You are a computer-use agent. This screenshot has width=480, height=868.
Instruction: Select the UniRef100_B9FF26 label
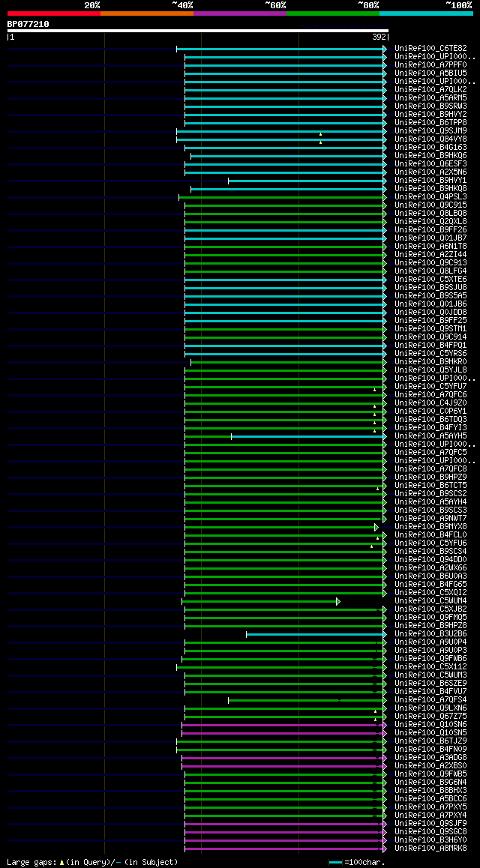pos(430,229)
